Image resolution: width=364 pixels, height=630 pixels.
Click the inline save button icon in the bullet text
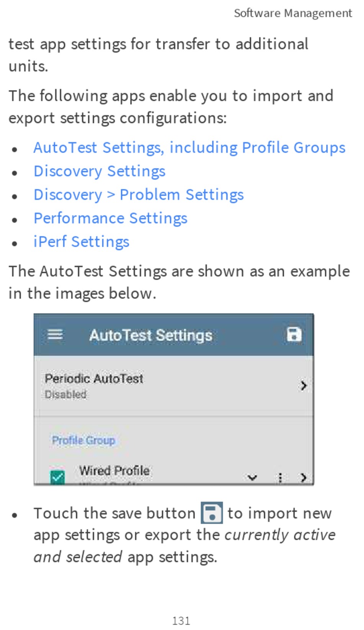point(212,513)
